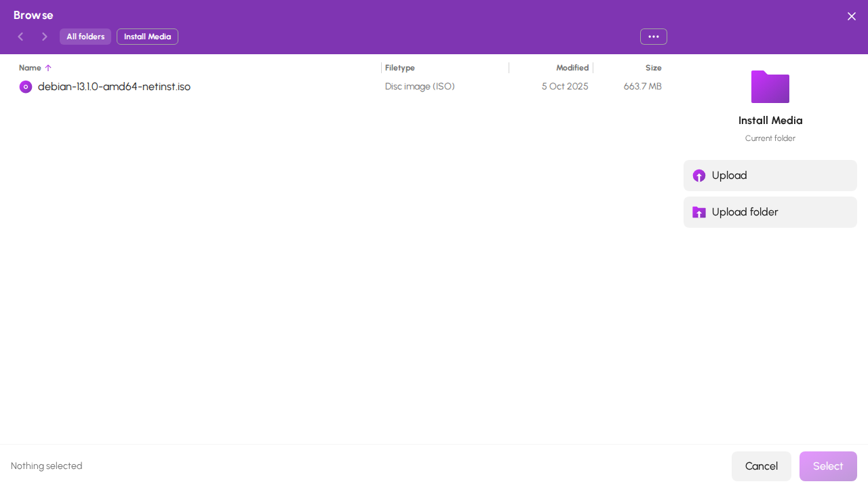
Task: Sort by the Size column header
Action: (x=654, y=68)
